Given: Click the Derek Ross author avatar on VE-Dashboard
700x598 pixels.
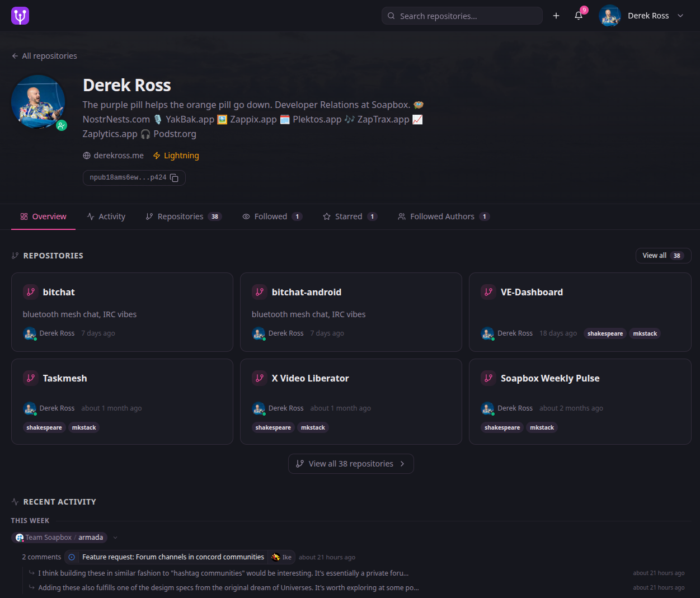Looking at the screenshot, I should click(x=487, y=333).
